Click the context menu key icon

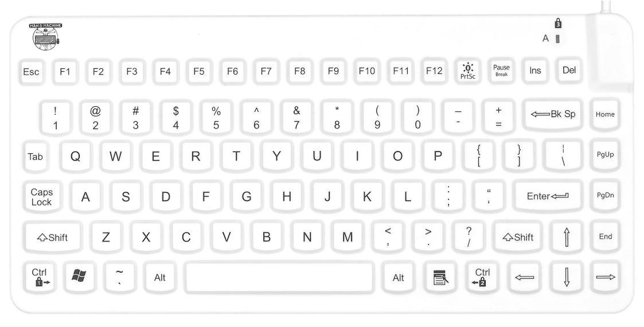[x=440, y=277]
